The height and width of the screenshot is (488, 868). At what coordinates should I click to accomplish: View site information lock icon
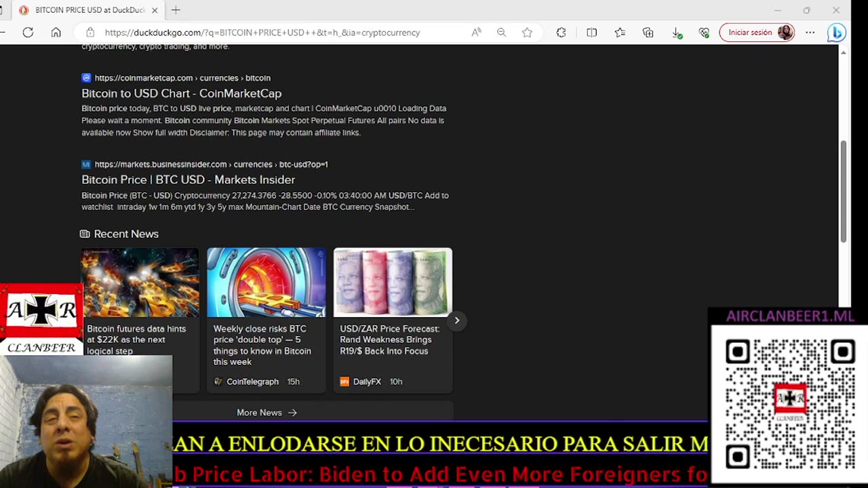[90, 32]
